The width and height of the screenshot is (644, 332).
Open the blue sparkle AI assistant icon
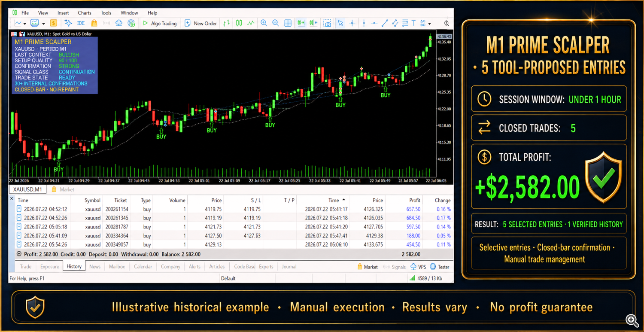68,23
